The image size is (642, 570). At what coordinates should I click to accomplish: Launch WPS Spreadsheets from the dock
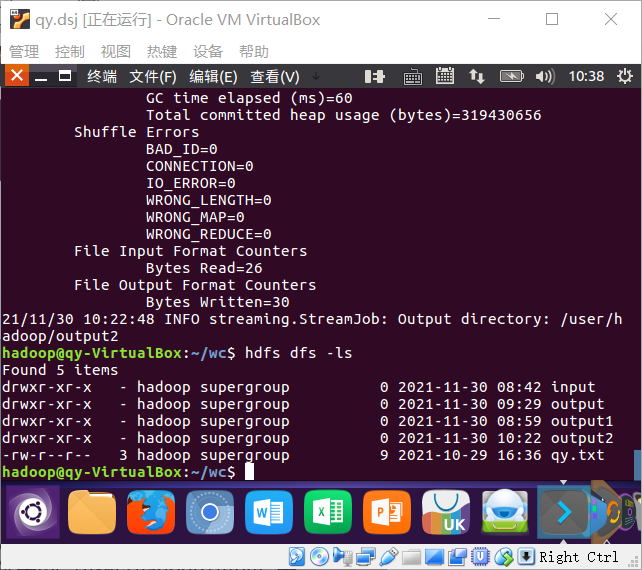328,512
